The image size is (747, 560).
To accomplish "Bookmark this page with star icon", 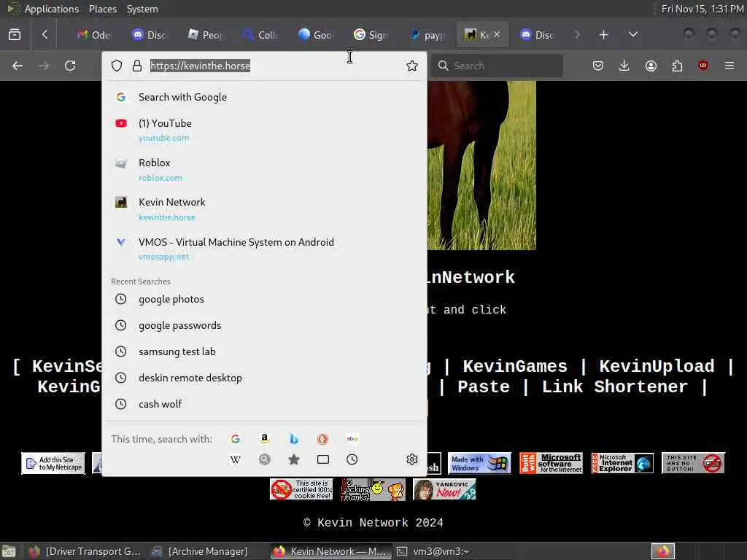I will tap(412, 66).
